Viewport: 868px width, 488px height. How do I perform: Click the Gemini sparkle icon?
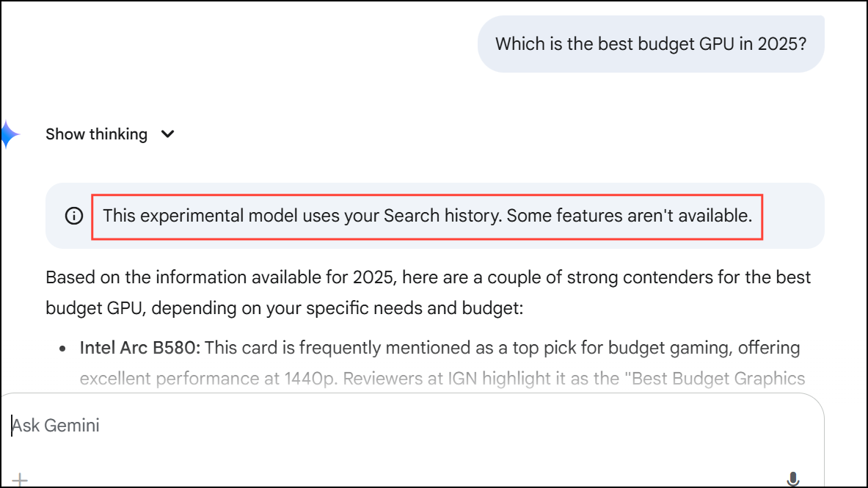10,134
